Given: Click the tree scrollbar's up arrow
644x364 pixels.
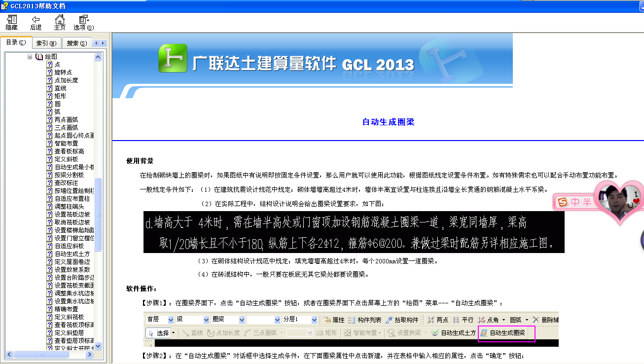Looking at the screenshot, I should [x=98, y=57].
